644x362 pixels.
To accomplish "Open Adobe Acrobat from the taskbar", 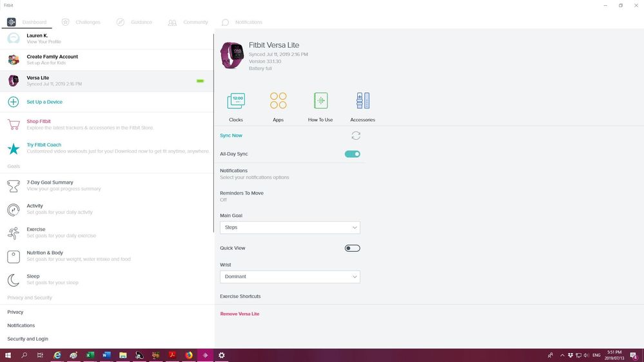I will [172, 356].
